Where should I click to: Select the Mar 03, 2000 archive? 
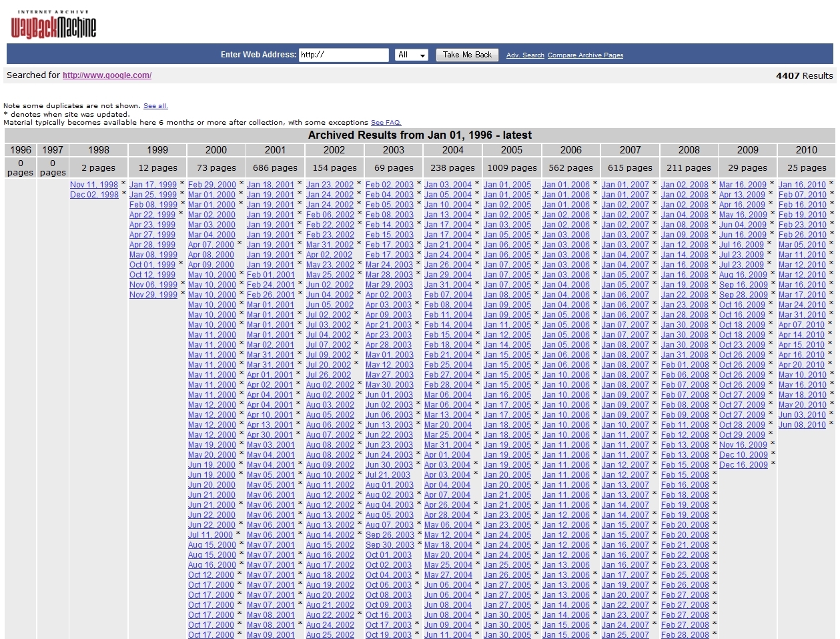pos(212,225)
